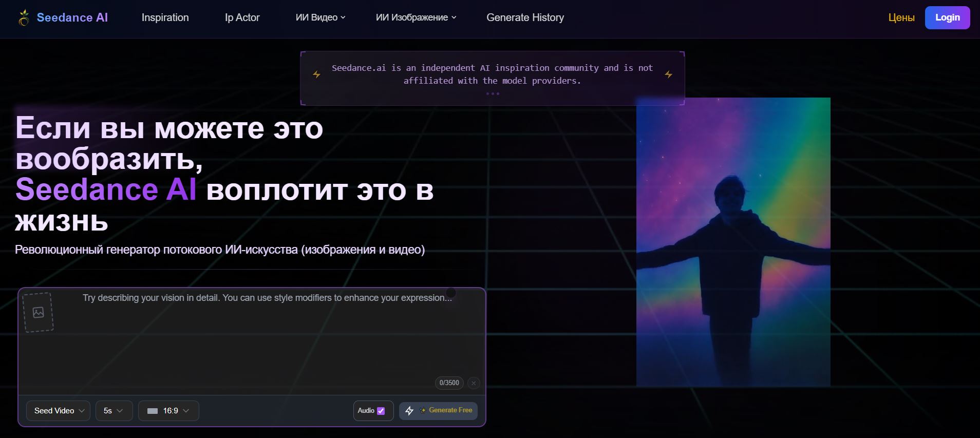
Task: Click the 'Seedance.ai is an independent' notice text
Action: tap(492, 74)
